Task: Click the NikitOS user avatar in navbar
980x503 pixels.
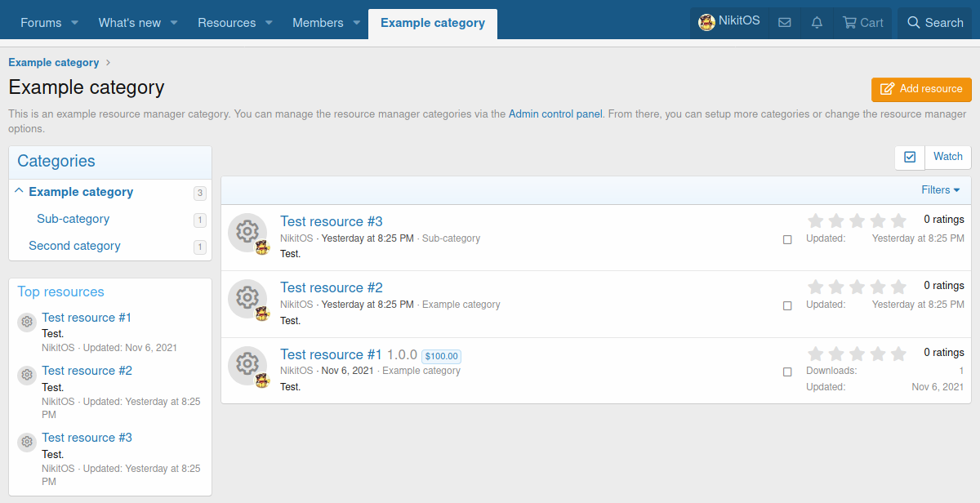Action: click(706, 22)
